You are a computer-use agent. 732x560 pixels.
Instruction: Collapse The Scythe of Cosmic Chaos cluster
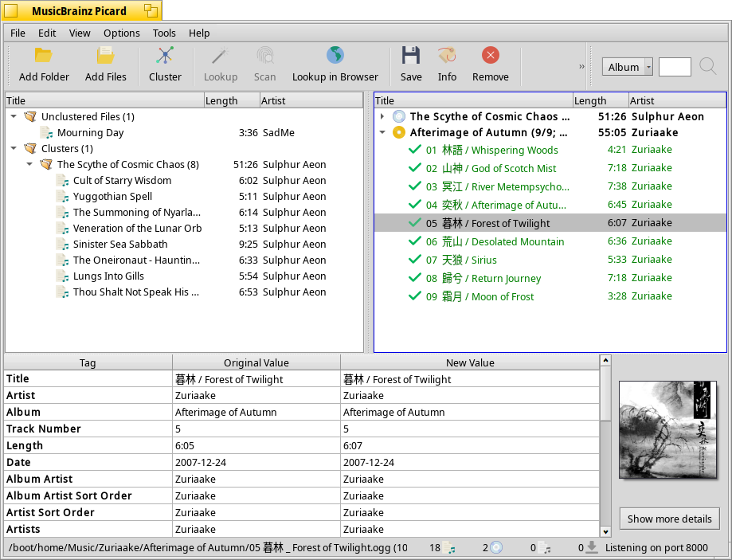[29, 164]
